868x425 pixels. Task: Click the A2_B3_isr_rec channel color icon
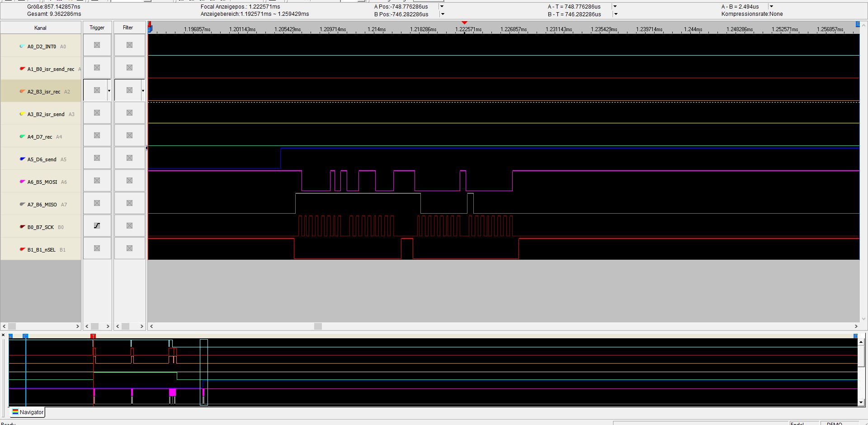[x=22, y=91]
